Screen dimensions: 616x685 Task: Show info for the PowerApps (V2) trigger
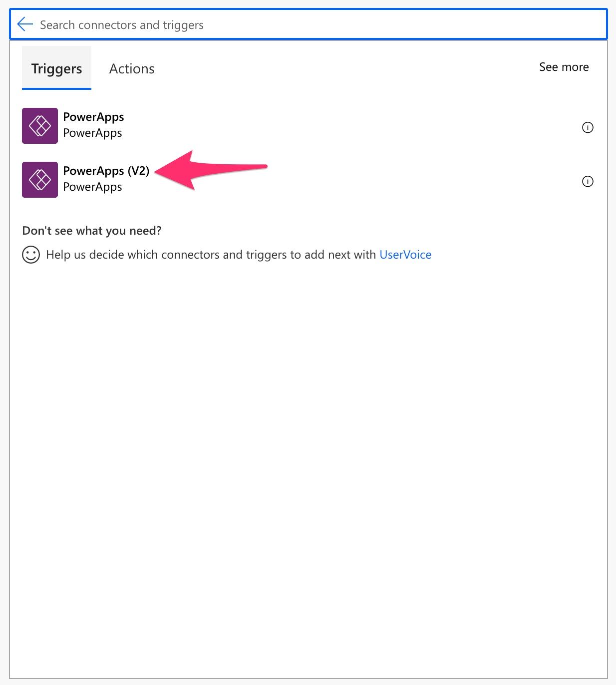click(x=588, y=181)
